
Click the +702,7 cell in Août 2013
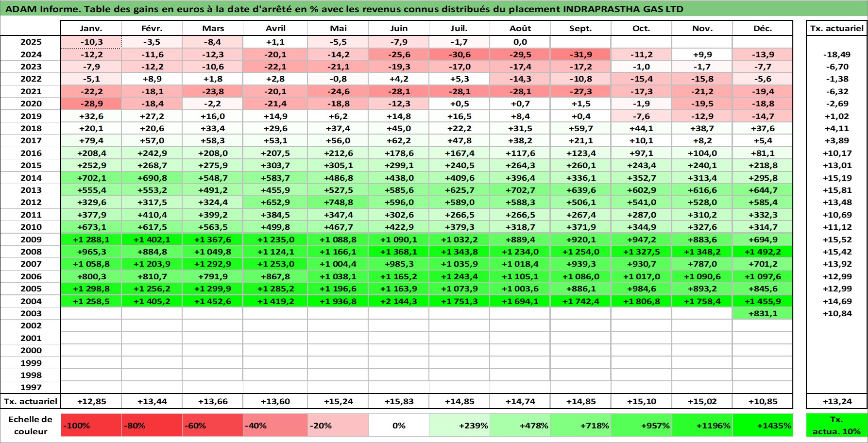tap(520, 190)
